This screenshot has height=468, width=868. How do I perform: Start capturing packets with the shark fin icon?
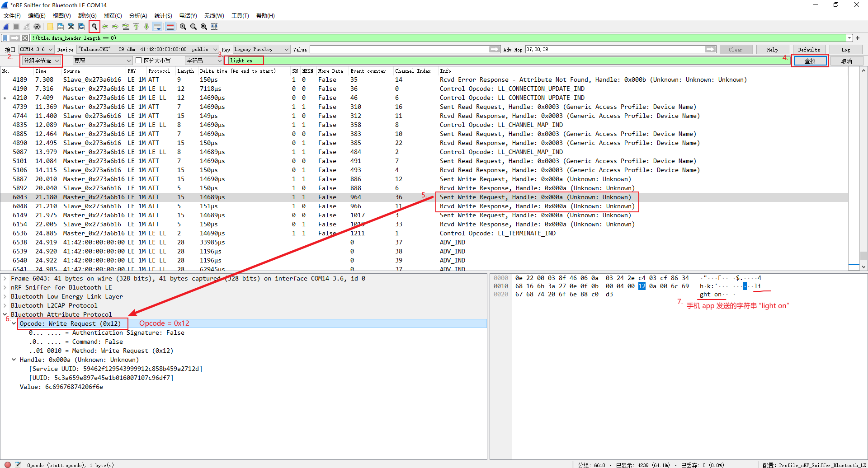pyautogui.click(x=6, y=27)
